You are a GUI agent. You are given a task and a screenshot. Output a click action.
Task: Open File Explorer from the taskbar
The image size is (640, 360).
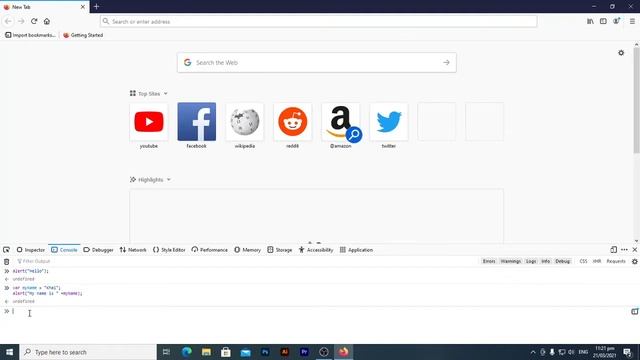coord(207,352)
